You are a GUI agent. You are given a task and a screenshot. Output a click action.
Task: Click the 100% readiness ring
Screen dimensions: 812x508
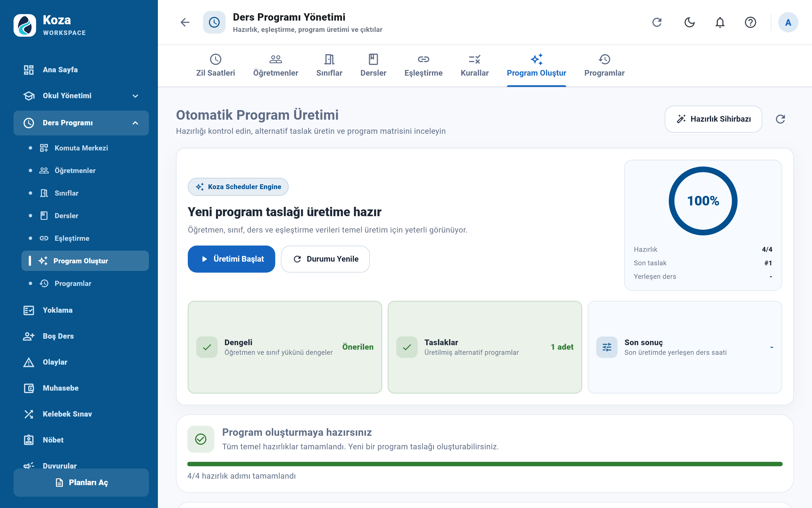point(703,201)
